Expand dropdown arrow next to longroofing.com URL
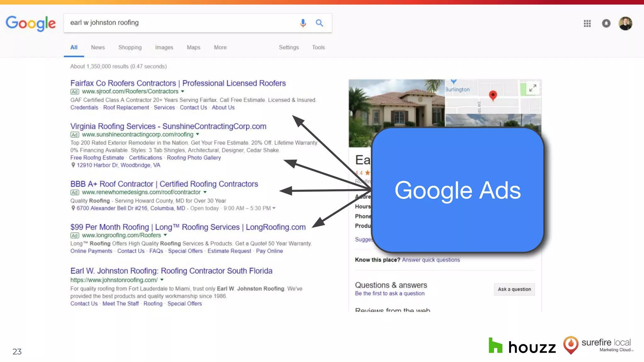 point(165,235)
